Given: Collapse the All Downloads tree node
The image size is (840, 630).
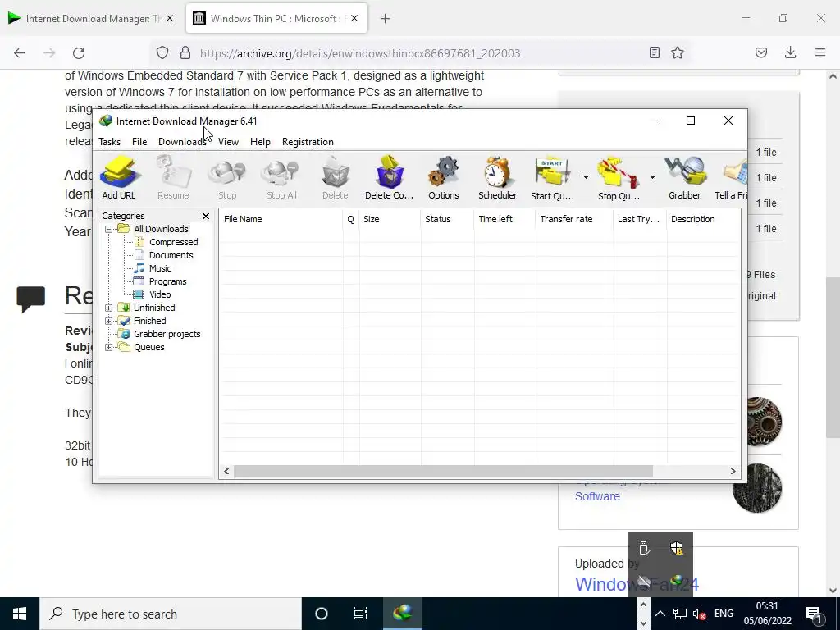Looking at the screenshot, I should 109,229.
